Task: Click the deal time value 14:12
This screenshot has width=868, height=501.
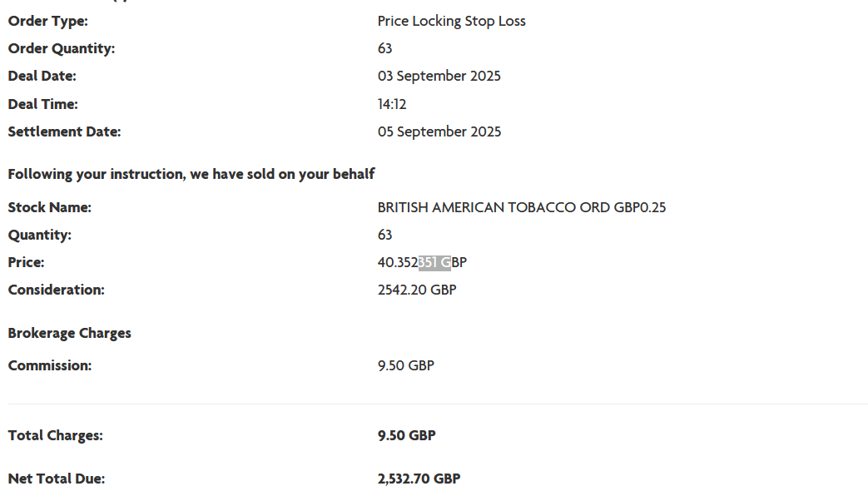Action: click(392, 104)
